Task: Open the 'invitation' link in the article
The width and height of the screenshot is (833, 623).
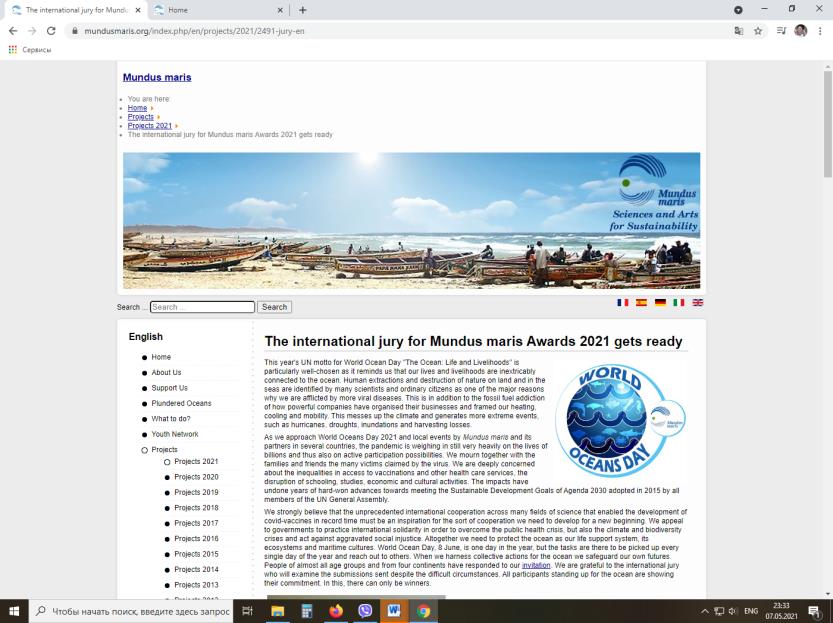Action: [x=536, y=565]
